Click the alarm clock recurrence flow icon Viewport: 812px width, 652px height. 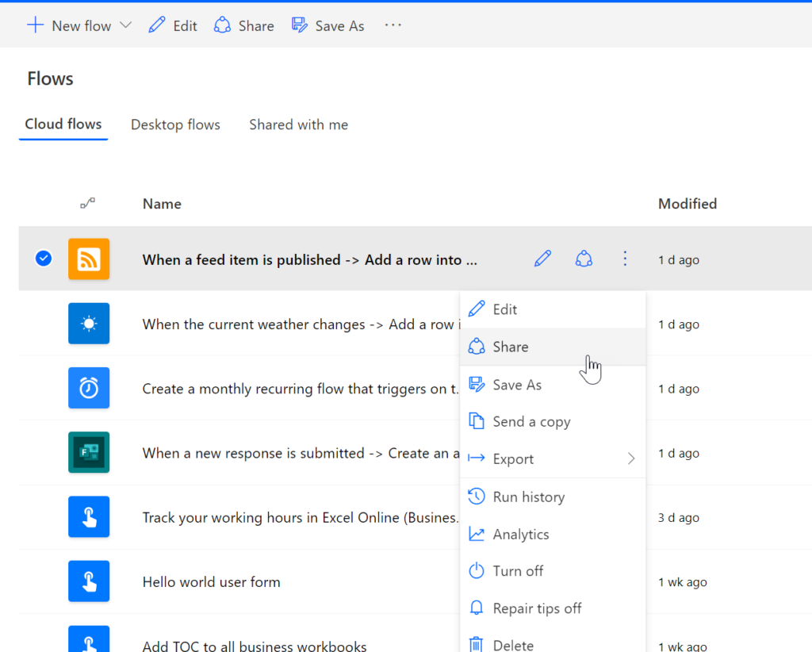coord(89,389)
